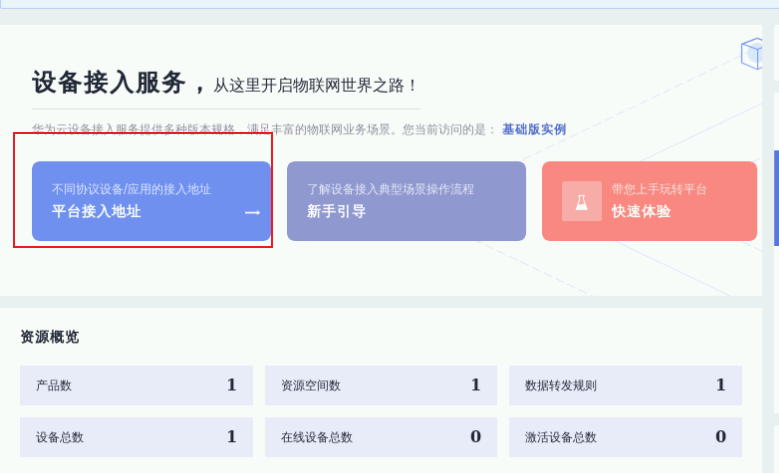This screenshot has height=473, width=779.
Task: Click the blue vertical bar on right edge
Action: tap(776, 198)
